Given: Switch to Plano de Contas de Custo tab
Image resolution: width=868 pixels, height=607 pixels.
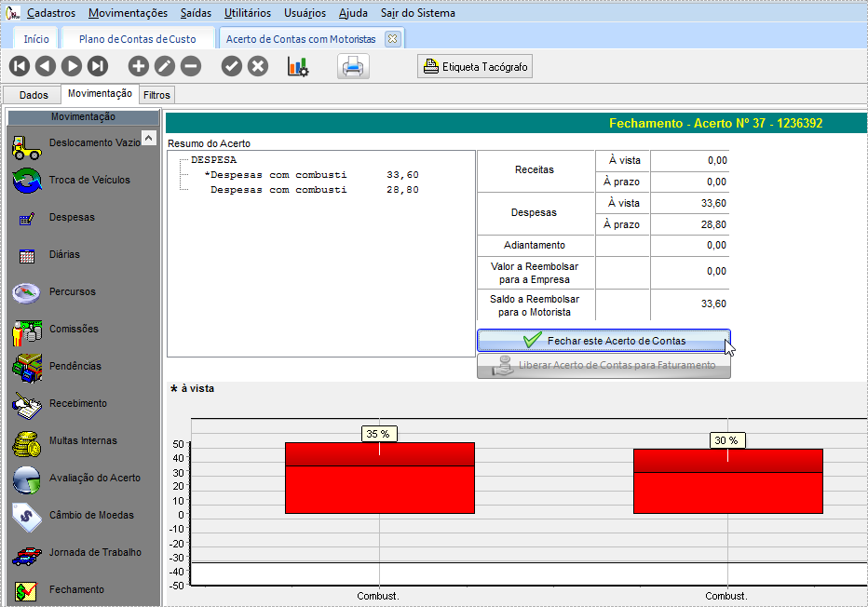Looking at the screenshot, I should click(137, 39).
